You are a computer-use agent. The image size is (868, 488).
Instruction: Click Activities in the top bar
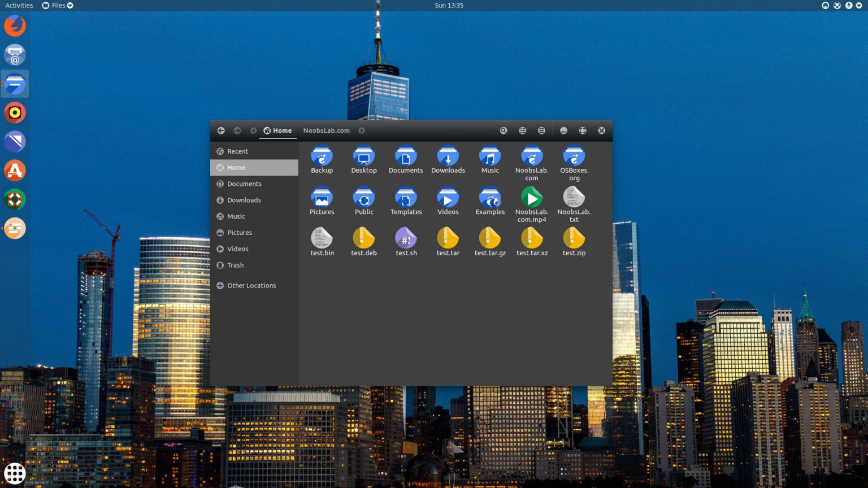[x=19, y=5]
